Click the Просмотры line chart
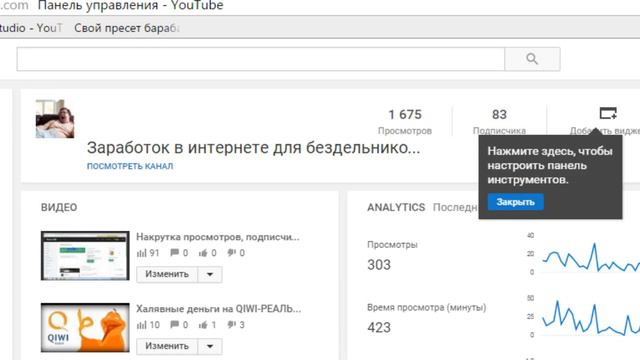Viewport: 640px width, 360px height. click(x=591, y=258)
